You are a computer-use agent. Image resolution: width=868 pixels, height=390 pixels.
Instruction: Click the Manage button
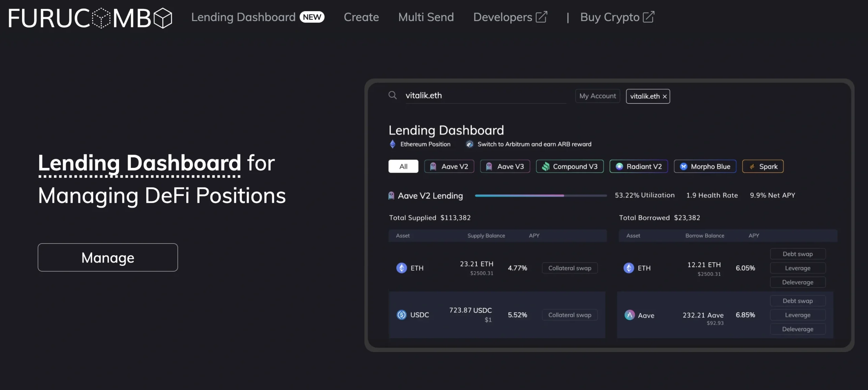pyautogui.click(x=108, y=257)
